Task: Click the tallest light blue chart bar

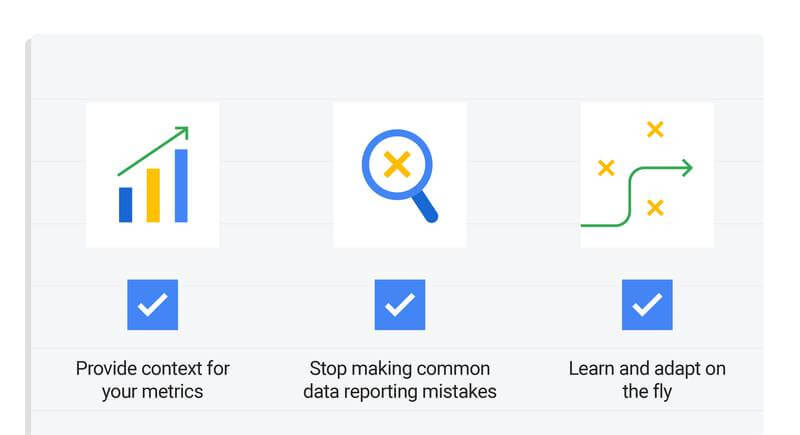Action: tap(181, 186)
